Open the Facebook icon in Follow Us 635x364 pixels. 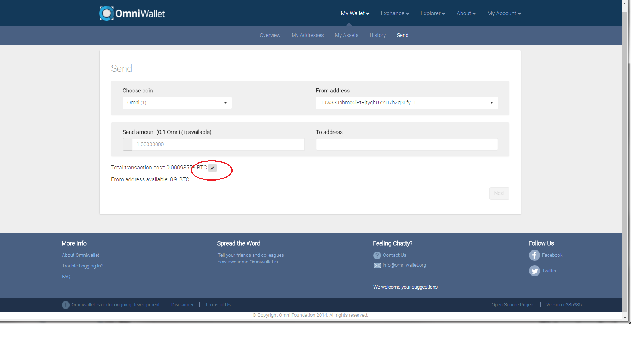click(x=534, y=255)
